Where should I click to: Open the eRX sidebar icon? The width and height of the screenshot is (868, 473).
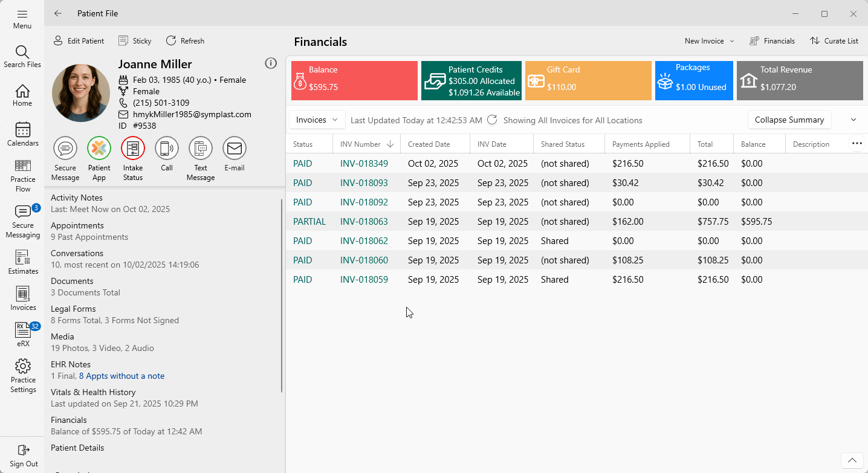pos(23,334)
